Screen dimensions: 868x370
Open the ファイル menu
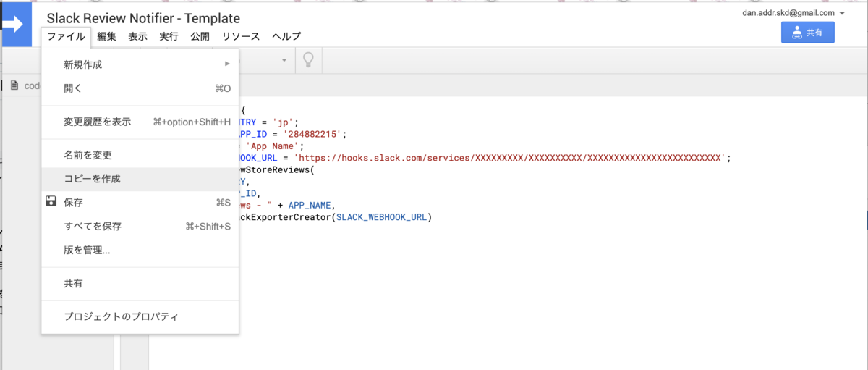pyautogui.click(x=66, y=36)
